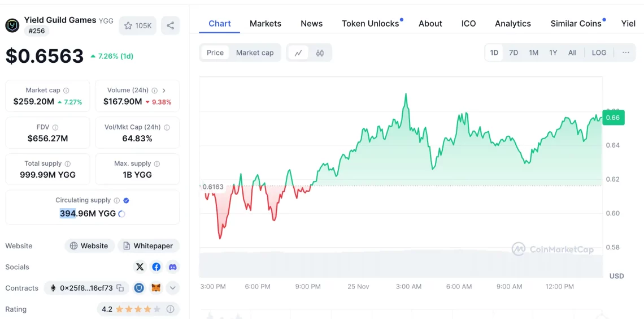Switch chart to candlestick view
Viewport: 644px width, 319px height.
[320, 53]
